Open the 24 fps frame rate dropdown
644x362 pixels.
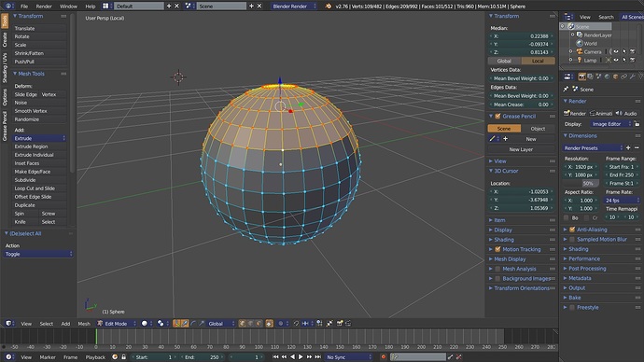coord(622,201)
